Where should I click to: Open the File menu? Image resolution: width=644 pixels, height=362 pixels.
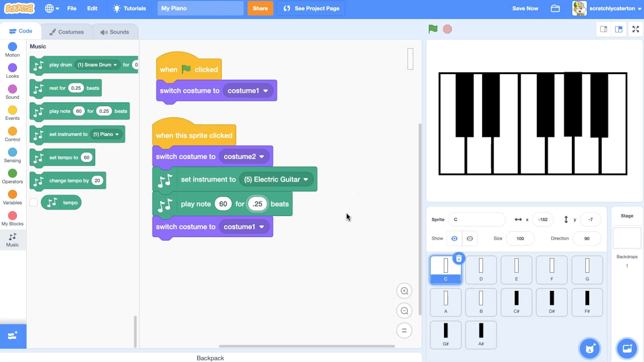(x=72, y=8)
